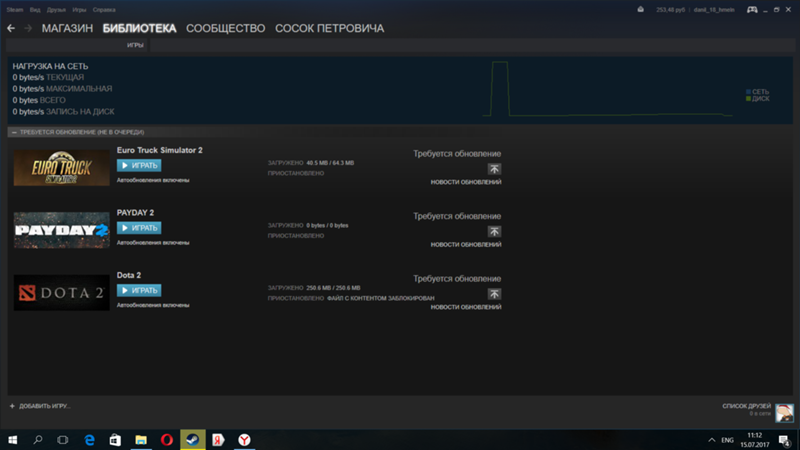Select the 'ФАЙЛ С КОНТЕНТОМ ЗАБЛОКИРОВАН' status
Image resolution: width=800 pixels, height=450 pixels.
(381, 298)
